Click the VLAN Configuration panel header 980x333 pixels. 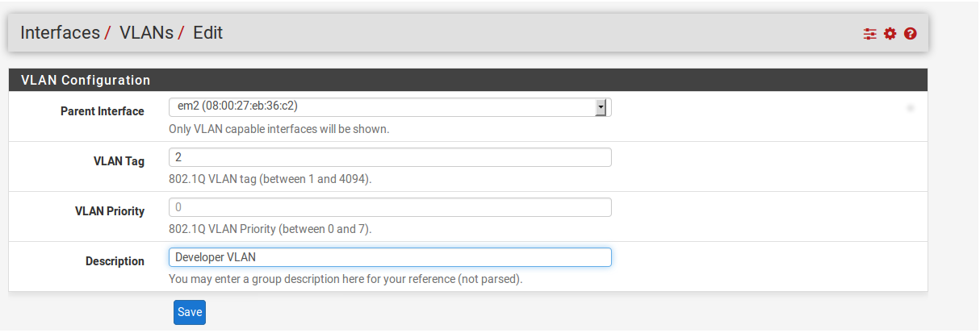click(467, 80)
